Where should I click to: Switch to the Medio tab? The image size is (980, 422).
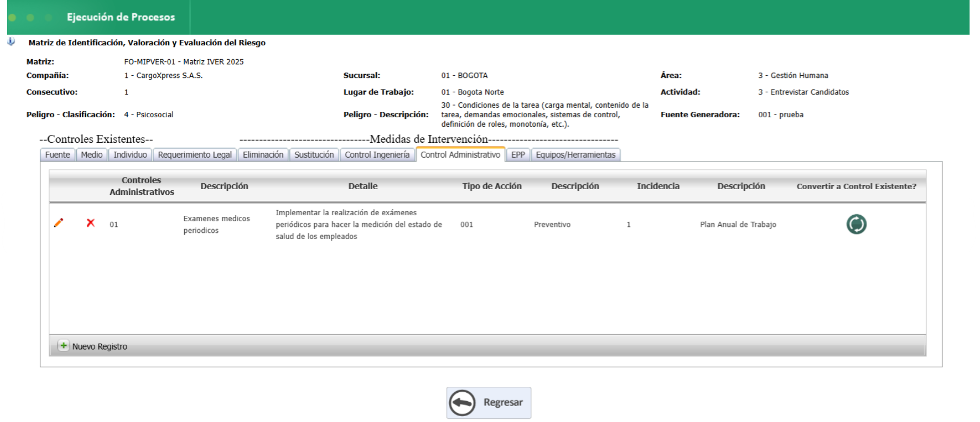point(92,155)
